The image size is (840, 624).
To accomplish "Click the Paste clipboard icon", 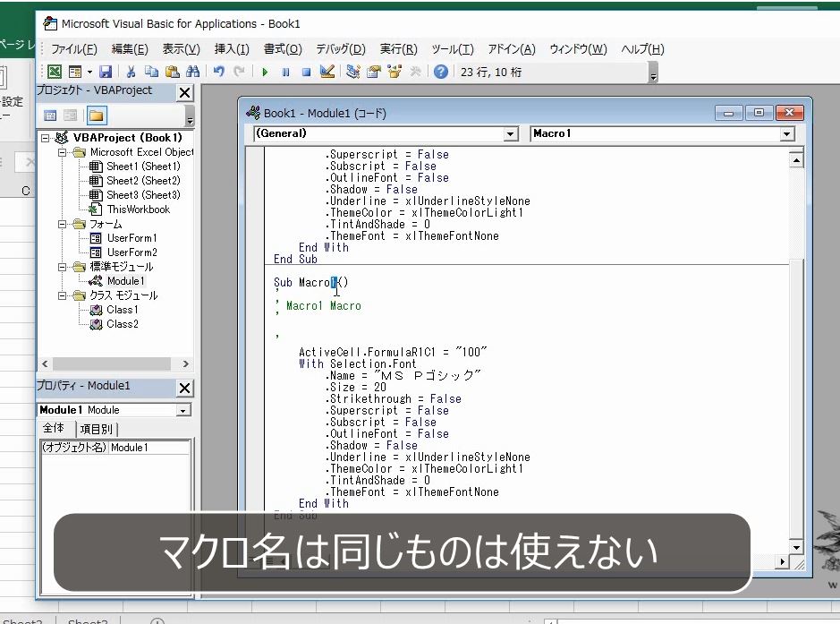I will pyautogui.click(x=173, y=72).
